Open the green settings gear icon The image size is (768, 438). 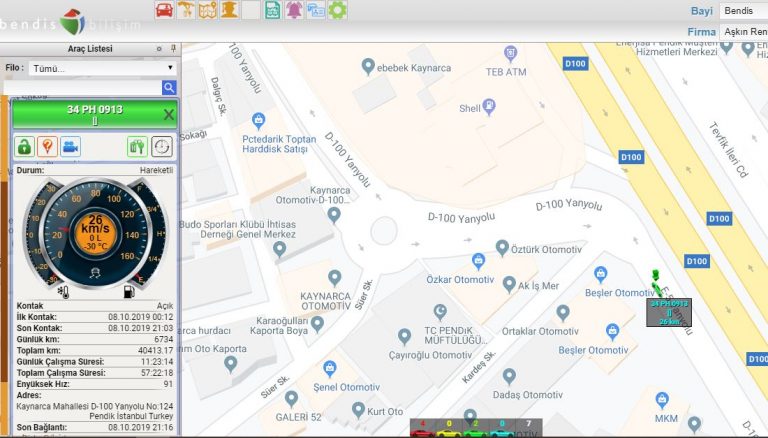coord(337,10)
